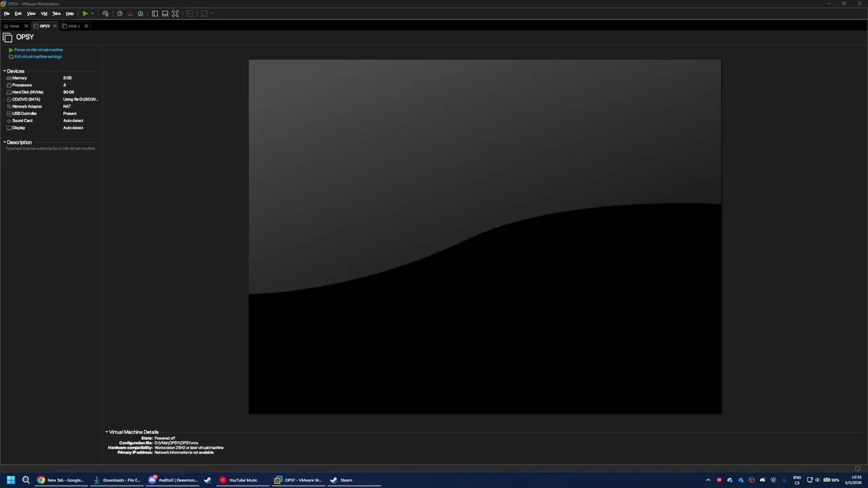Open the taskbar clock and date

[x=853, y=480]
